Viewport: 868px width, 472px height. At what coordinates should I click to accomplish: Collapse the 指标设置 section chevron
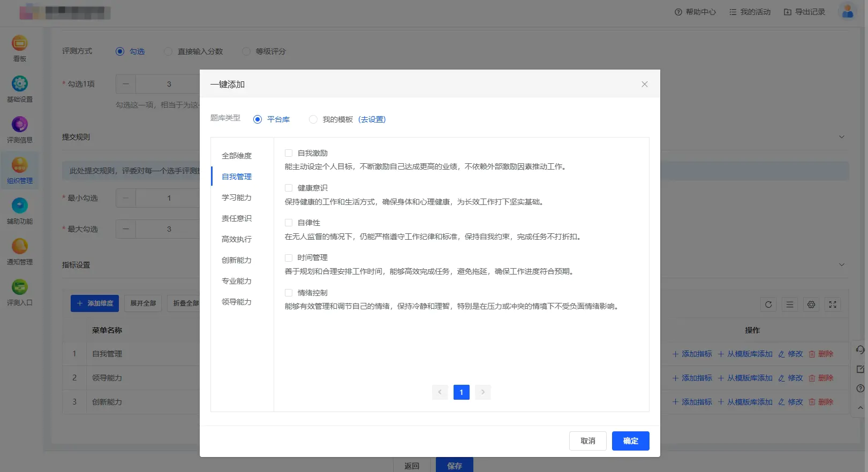(841, 265)
